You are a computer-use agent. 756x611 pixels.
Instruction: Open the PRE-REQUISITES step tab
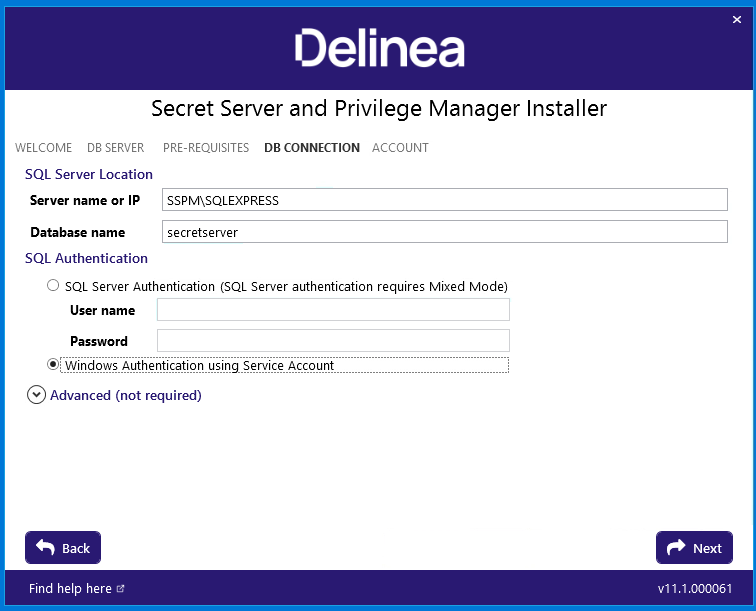coord(206,148)
